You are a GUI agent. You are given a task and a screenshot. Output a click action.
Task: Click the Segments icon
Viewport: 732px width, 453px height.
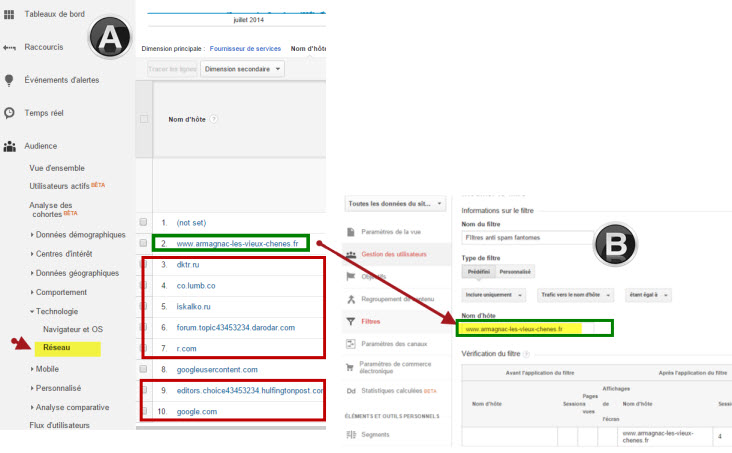tap(351, 435)
